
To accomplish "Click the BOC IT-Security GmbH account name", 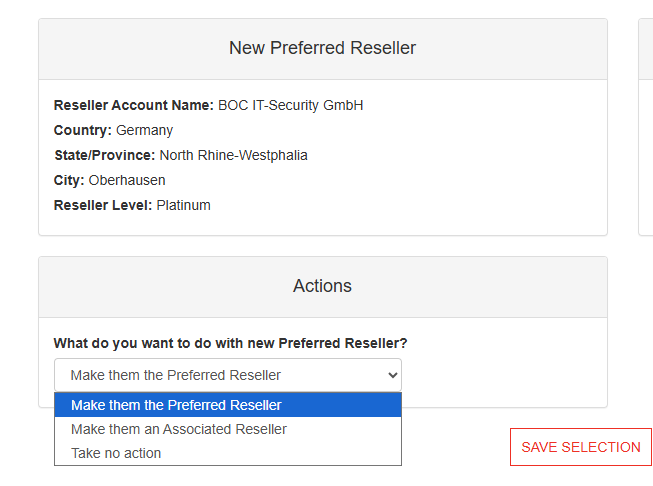I will point(291,105).
